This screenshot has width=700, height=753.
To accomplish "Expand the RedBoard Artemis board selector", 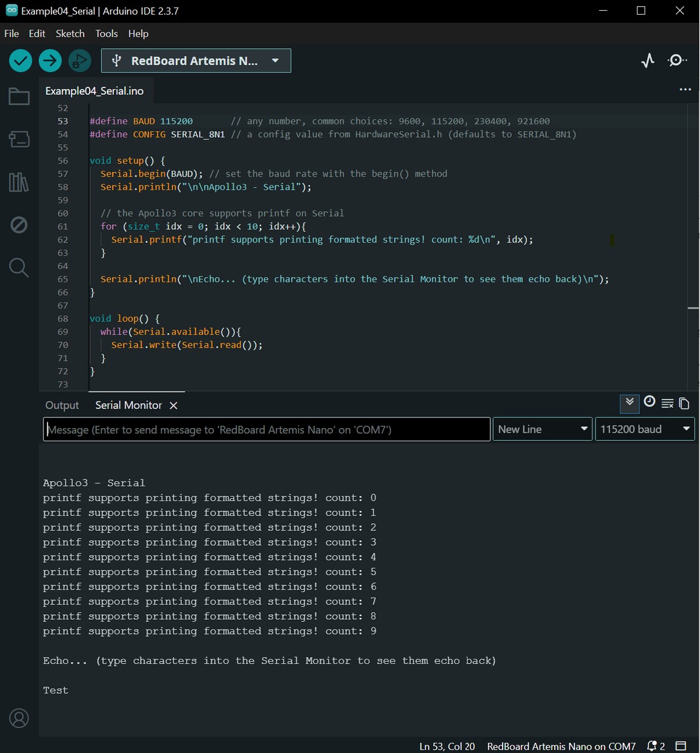I will coord(196,61).
